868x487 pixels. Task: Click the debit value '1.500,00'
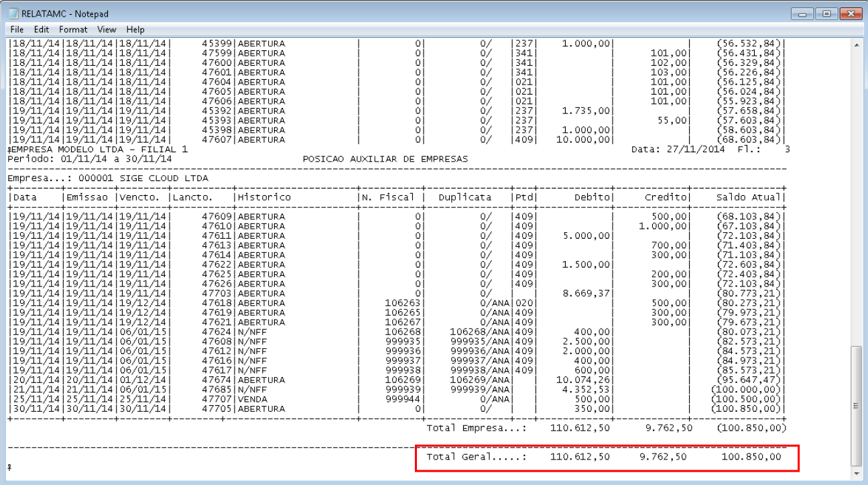(x=586, y=265)
